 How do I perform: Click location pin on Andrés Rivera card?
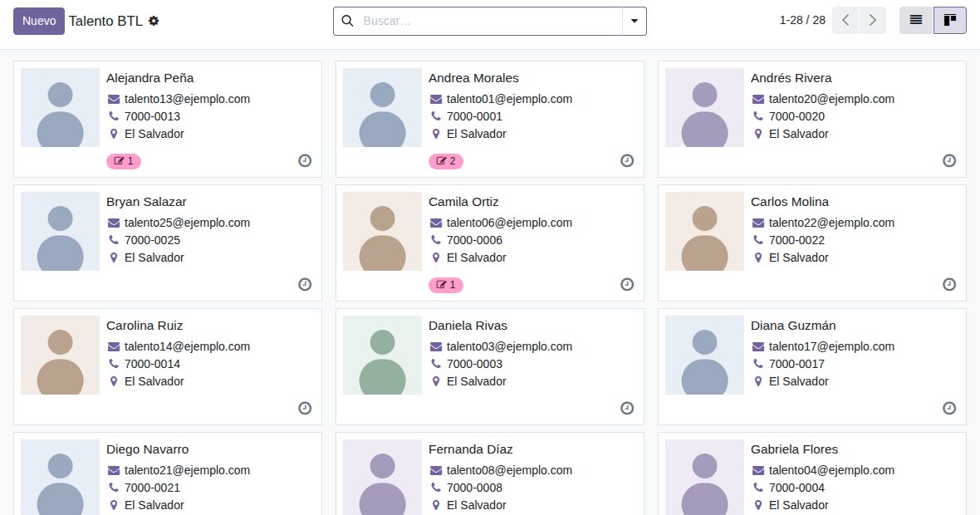pyautogui.click(x=758, y=134)
